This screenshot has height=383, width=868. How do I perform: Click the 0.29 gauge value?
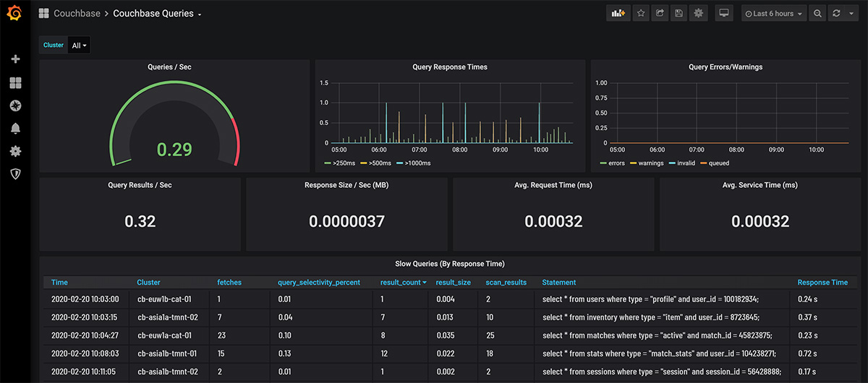(x=174, y=149)
